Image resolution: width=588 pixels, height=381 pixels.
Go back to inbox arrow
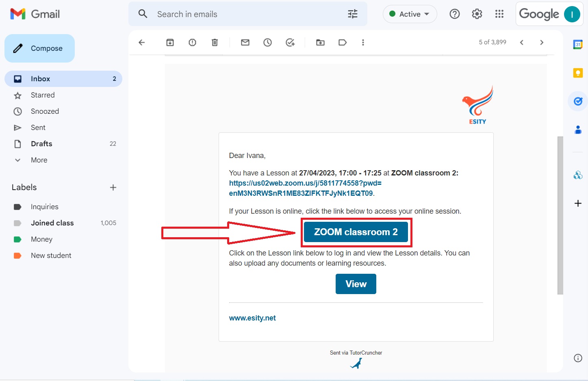[x=142, y=42]
